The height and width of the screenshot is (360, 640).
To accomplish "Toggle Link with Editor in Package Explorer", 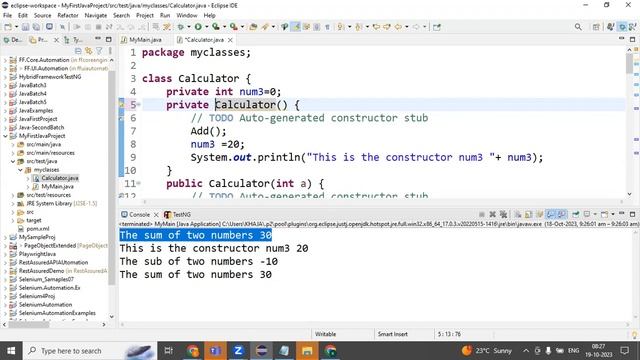I will point(89,51).
